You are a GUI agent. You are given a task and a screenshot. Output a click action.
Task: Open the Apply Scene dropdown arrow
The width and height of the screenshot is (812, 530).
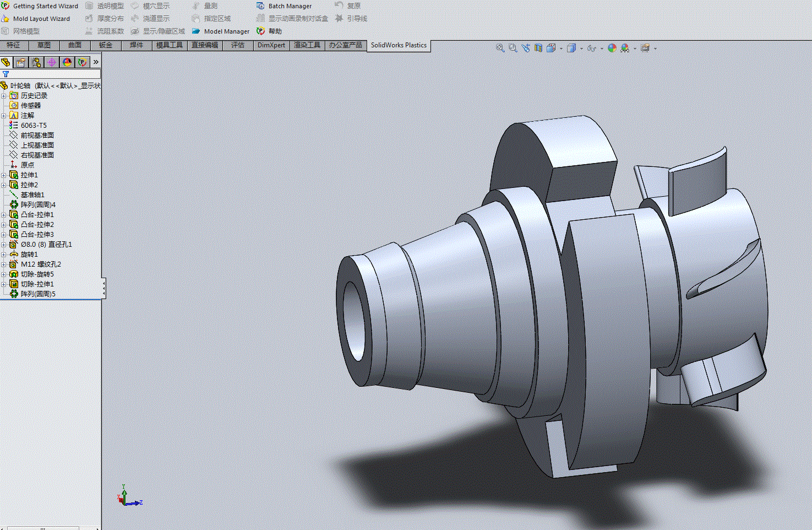(635, 48)
